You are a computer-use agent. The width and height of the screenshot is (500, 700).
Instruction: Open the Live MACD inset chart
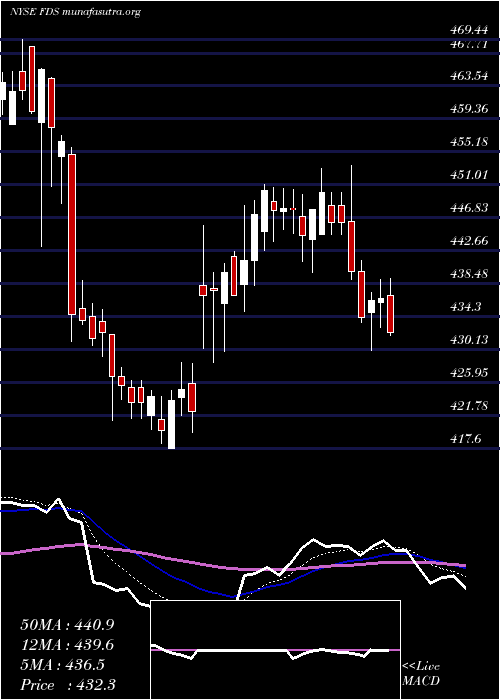point(275,650)
